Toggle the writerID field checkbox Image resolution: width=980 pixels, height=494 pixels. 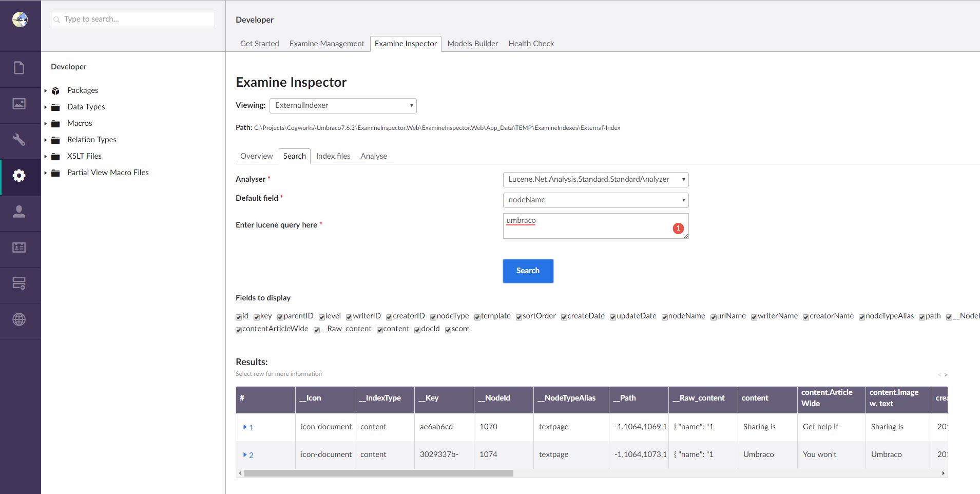(x=349, y=317)
